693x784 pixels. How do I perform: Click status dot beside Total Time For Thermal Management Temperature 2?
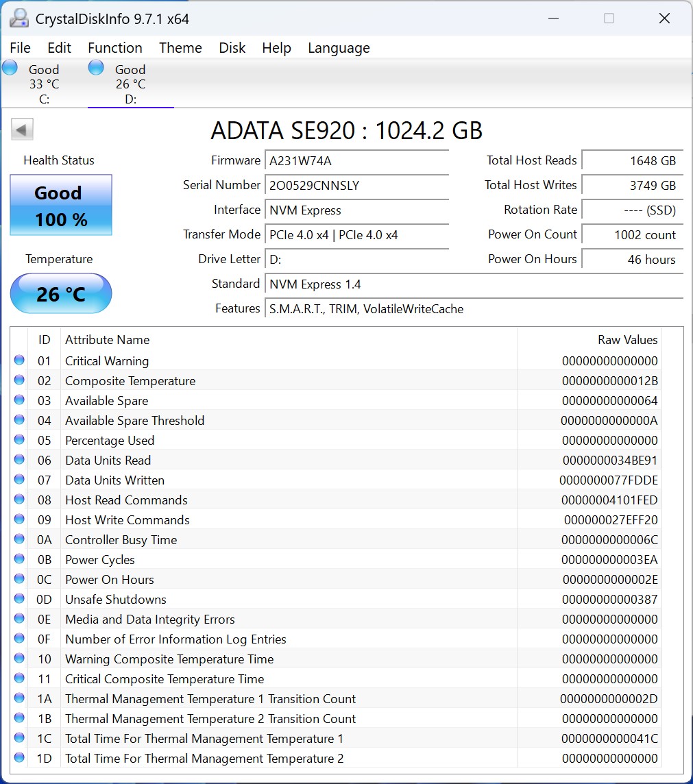[19, 757]
